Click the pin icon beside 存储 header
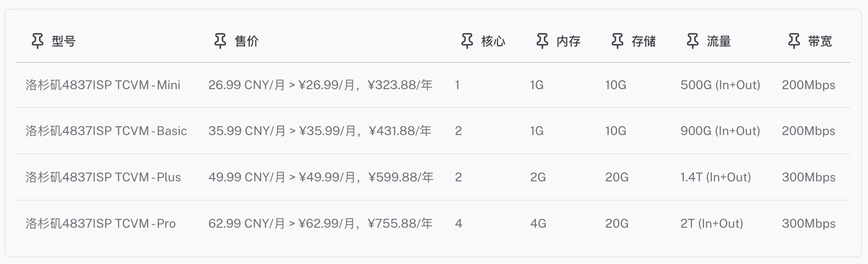This screenshot has height=264, width=868. (x=617, y=41)
